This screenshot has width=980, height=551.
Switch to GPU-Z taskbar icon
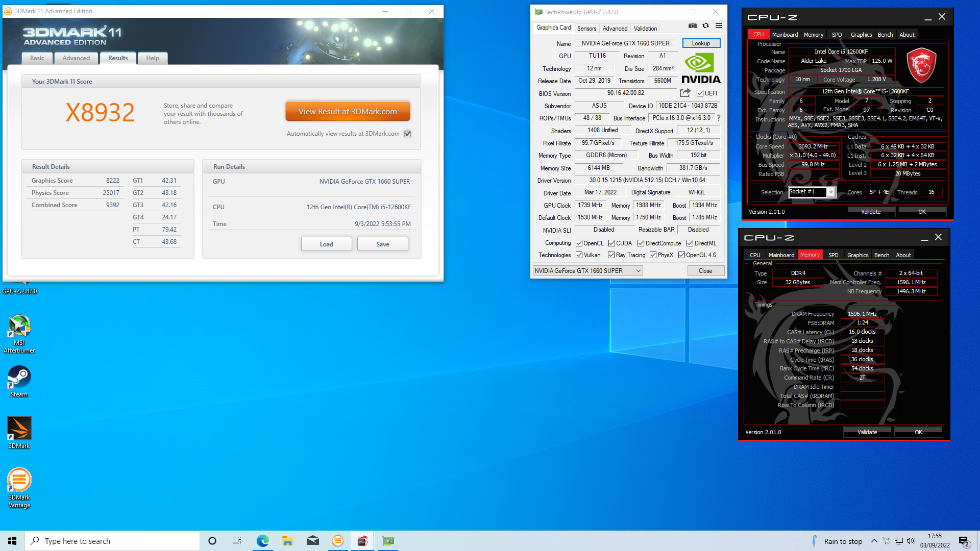point(388,541)
